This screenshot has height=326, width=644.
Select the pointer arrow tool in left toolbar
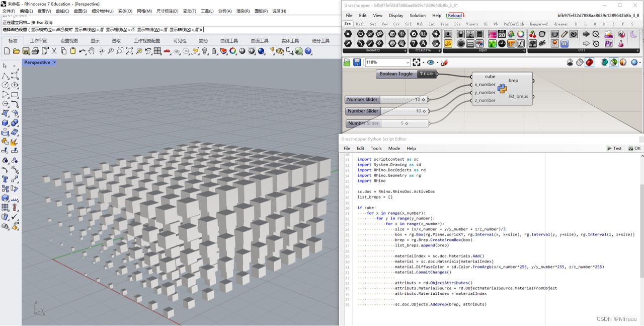(5, 66)
